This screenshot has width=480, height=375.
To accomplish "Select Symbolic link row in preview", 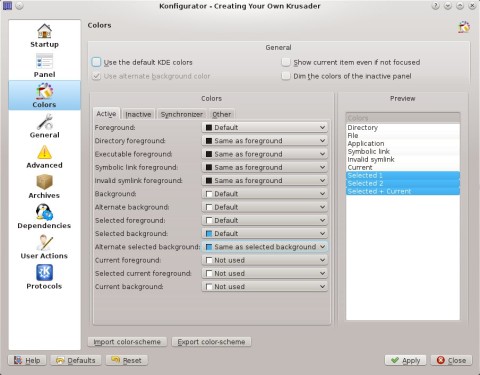I will click(403, 152).
